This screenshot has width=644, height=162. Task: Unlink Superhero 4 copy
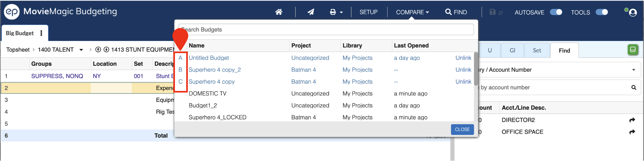click(463, 82)
